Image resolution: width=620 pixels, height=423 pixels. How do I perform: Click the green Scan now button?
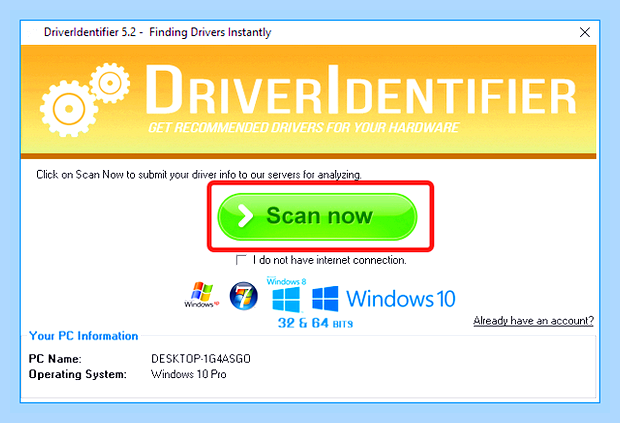pos(317,216)
